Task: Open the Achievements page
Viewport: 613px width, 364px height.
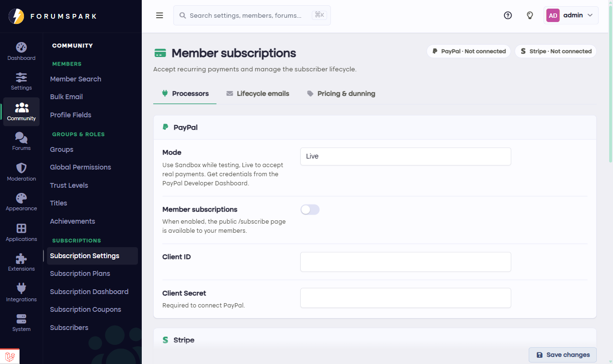Action: tap(72, 221)
